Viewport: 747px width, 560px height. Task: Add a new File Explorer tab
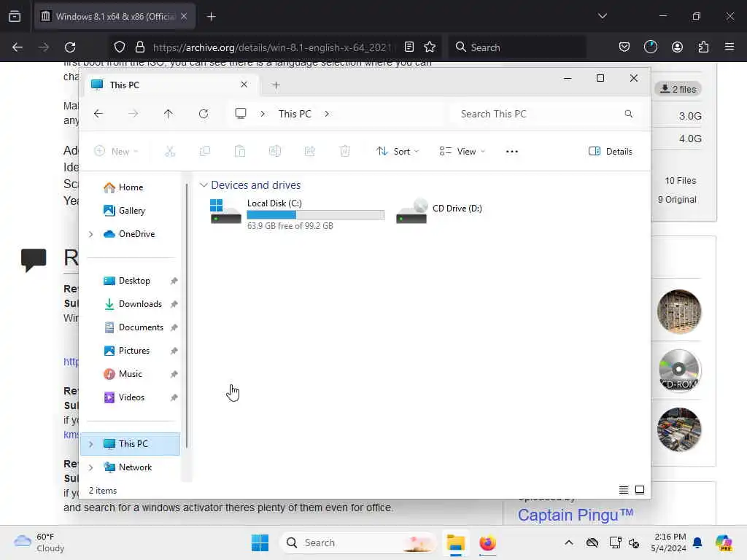click(x=276, y=85)
